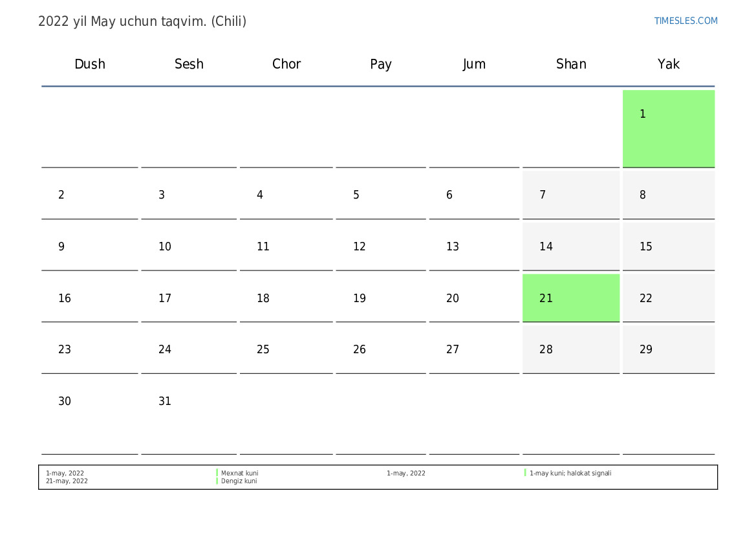This screenshot has width=756, height=535.
Task: Click the 21-may, 2022 legend date
Action: tap(67, 481)
